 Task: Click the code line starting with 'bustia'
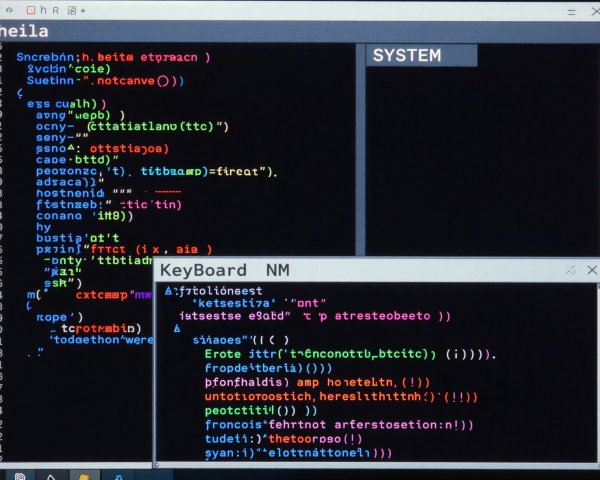78,238
